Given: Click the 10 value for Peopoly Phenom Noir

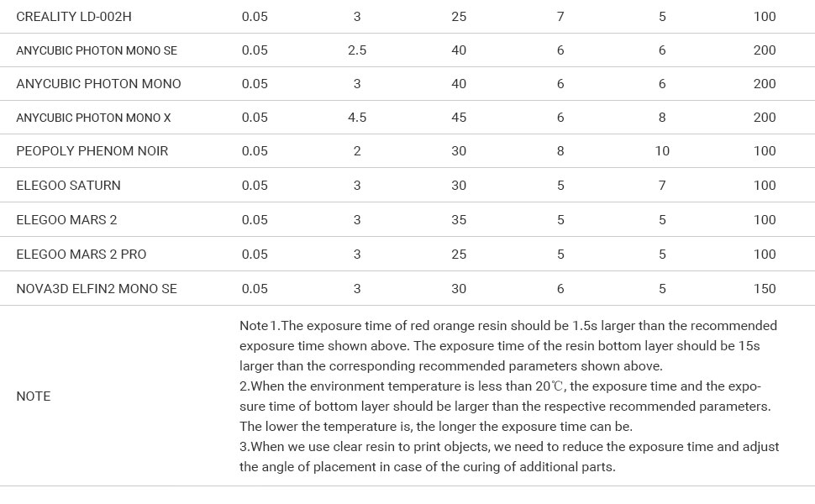Looking at the screenshot, I should (x=662, y=151).
